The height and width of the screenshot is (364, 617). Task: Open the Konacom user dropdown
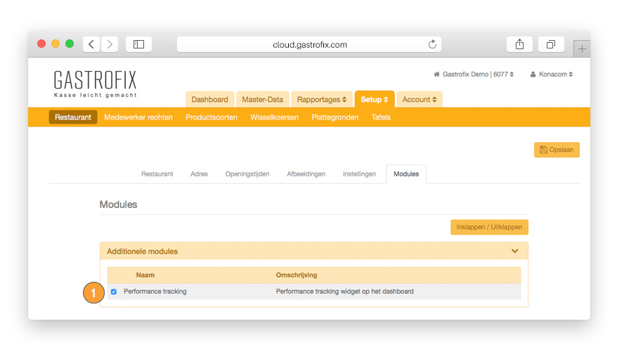[551, 74]
